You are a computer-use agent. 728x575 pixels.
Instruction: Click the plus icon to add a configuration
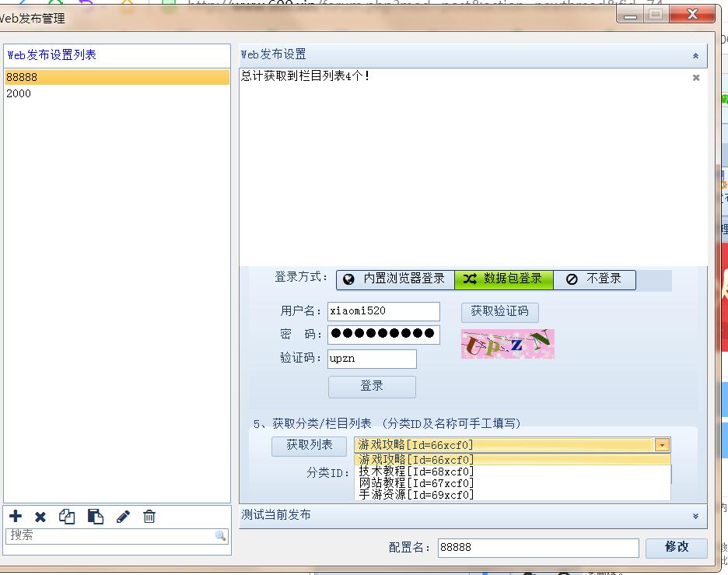point(16,517)
